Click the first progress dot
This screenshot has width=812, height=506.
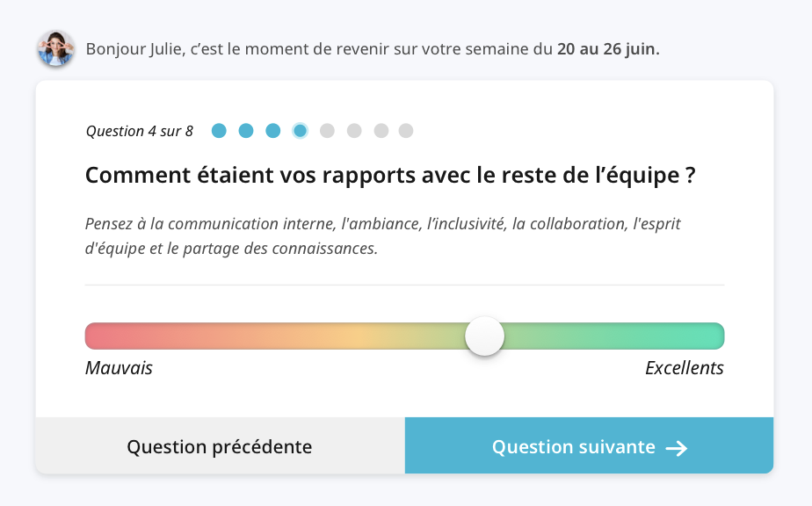pyautogui.click(x=219, y=131)
